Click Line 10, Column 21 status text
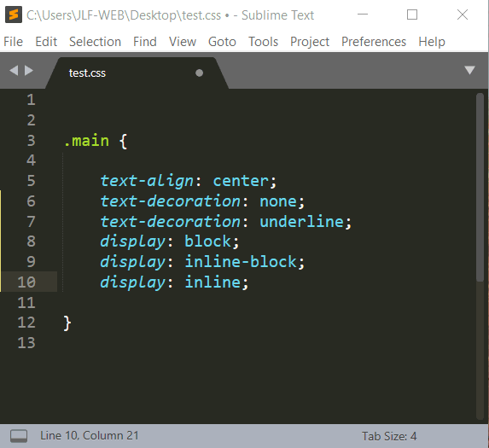 tap(90, 435)
